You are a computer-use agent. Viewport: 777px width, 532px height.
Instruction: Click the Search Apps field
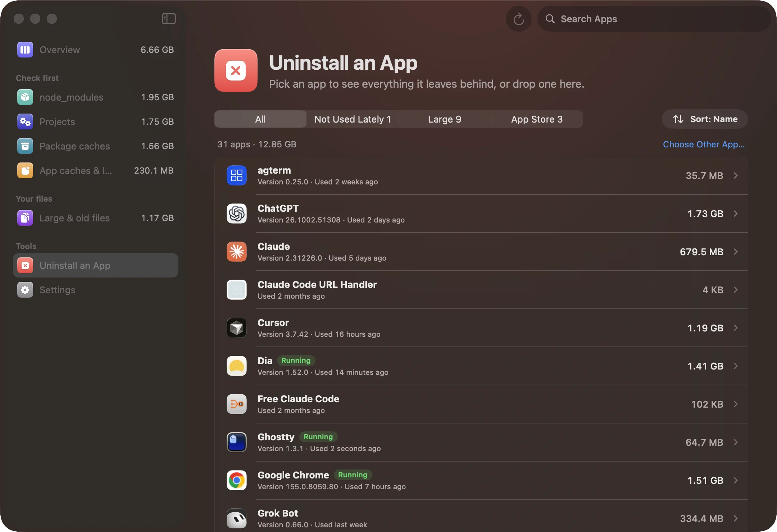pyautogui.click(x=654, y=19)
